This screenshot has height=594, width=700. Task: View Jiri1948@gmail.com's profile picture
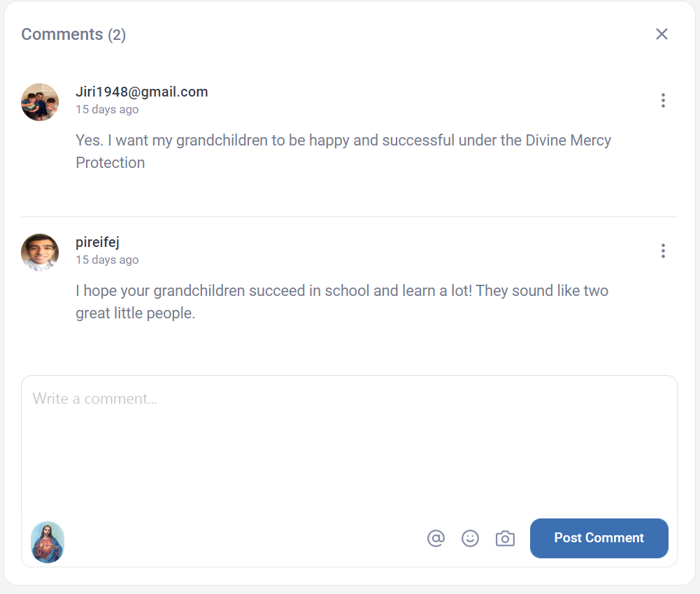tap(40, 102)
